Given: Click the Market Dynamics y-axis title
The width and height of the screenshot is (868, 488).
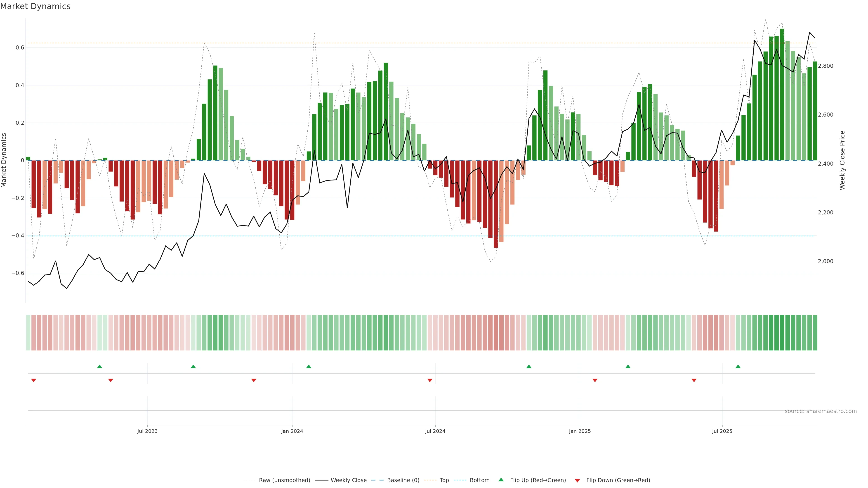Looking at the screenshot, I should point(4,160).
